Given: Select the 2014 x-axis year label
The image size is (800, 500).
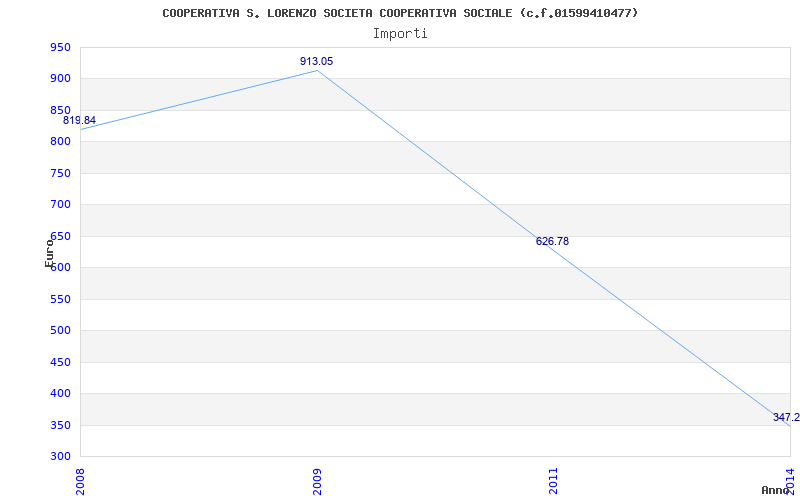Looking at the screenshot, I should pos(790,479).
